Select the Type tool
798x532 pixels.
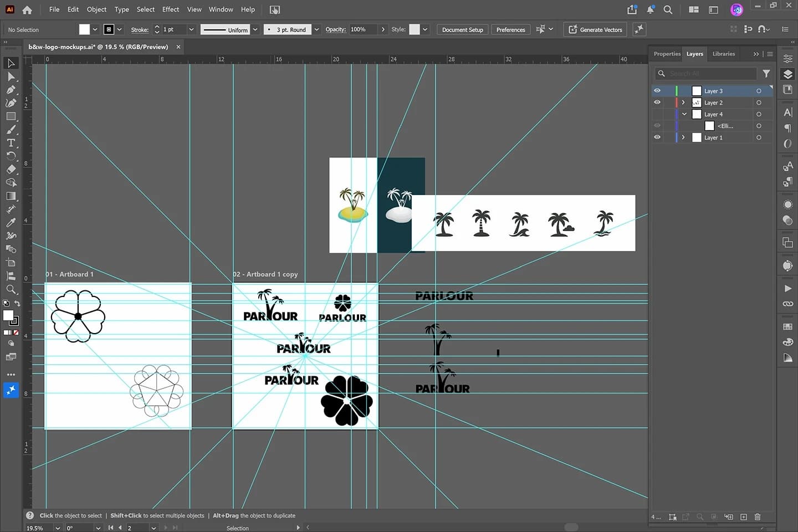pos(11,143)
